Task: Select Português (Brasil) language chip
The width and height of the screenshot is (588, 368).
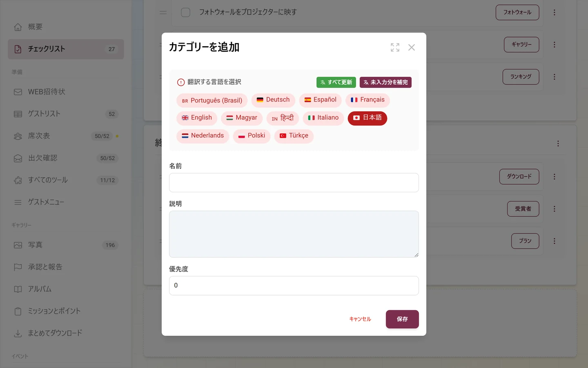Action: coord(212,100)
